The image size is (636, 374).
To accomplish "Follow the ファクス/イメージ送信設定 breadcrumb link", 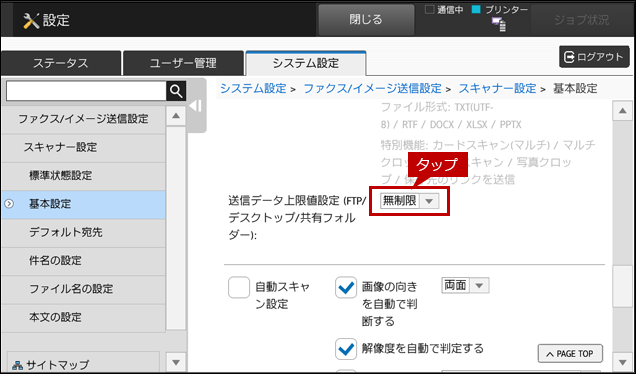I will pyautogui.click(x=372, y=88).
